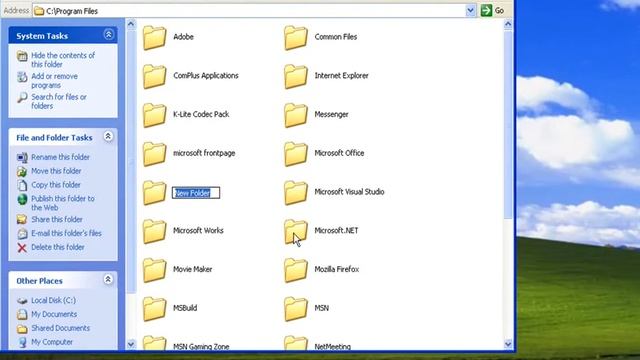
Task: Select the Microsoft Visual Studio folder icon
Action: point(296,193)
